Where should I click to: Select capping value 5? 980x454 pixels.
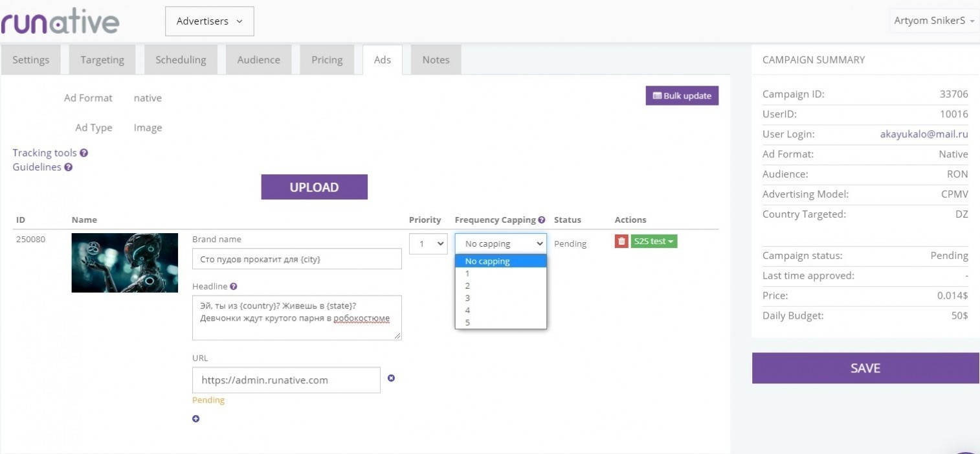pos(501,323)
